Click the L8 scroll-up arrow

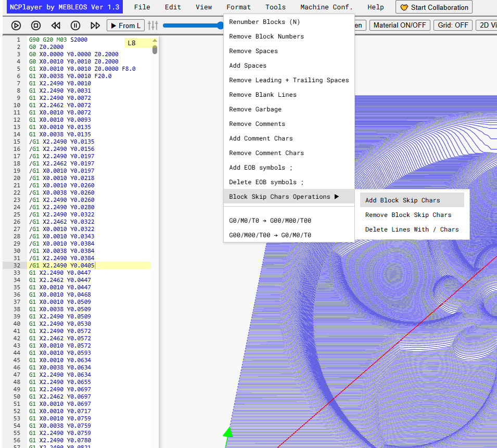click(x=155, y=40)
